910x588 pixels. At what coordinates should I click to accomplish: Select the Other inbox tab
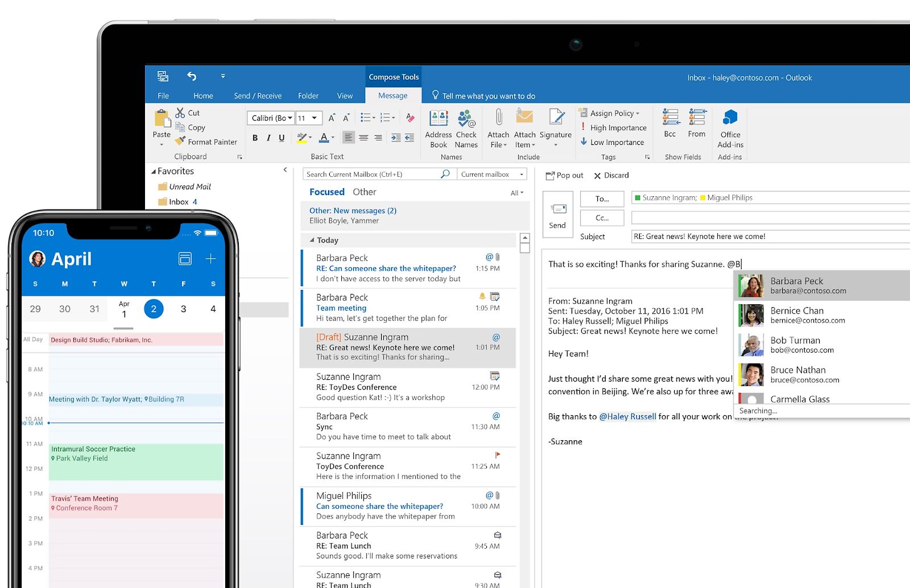pyautogui.click(x=365, y=192)
